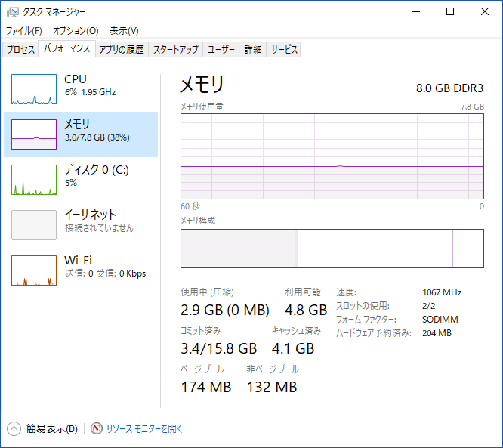Click the 4.8 GB available value
Image resolution: width=503 pixels, height=448 pixels.
click(x=306, y=310)
